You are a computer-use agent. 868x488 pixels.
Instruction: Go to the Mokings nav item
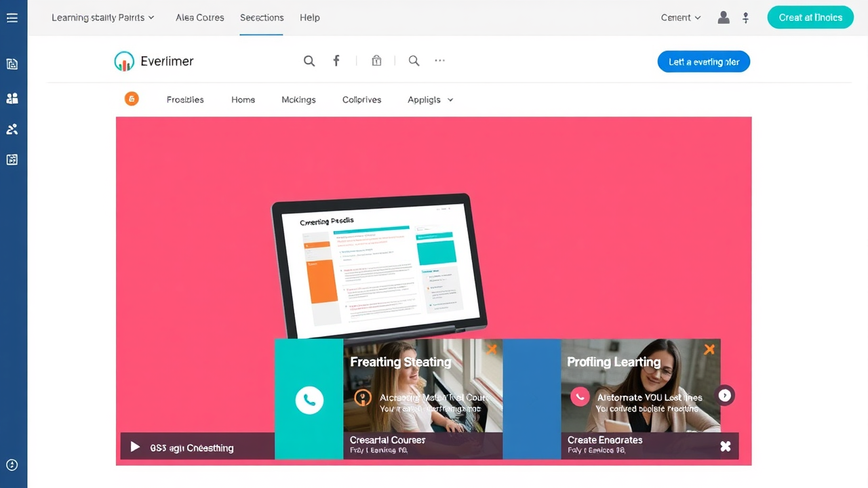pyautogui.click(x=298, y=100)
